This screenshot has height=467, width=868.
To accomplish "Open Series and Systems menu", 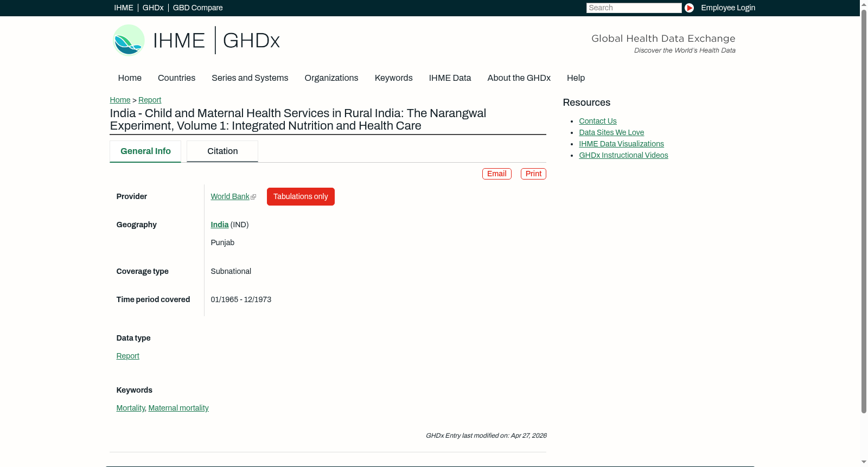I will [x=250, y=78].
